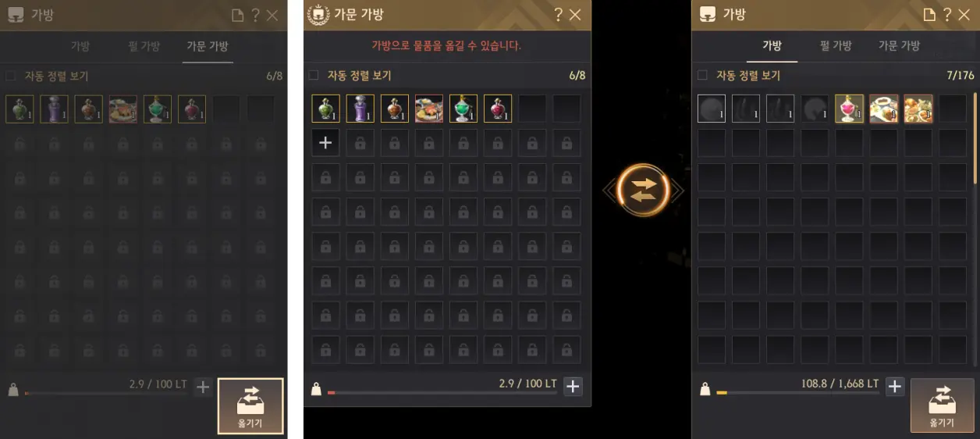Click the orange swap arrows icon between panels
The width and height of the screenshot is (980, 439).
coord(643,190)
